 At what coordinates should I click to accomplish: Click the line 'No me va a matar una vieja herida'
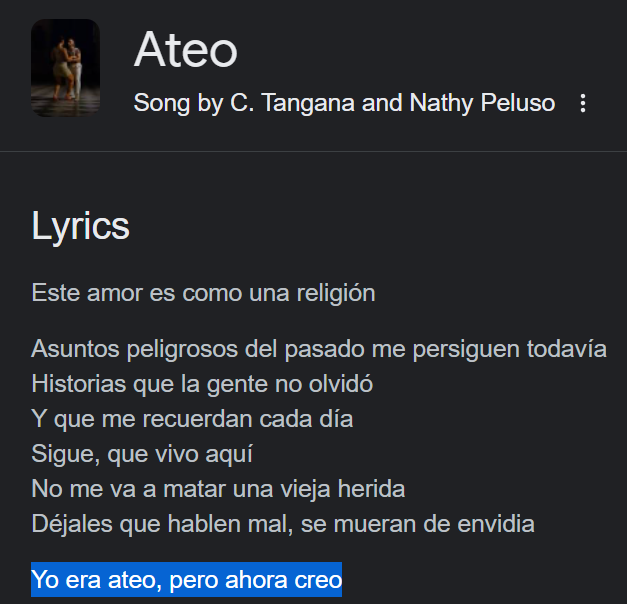218,488
